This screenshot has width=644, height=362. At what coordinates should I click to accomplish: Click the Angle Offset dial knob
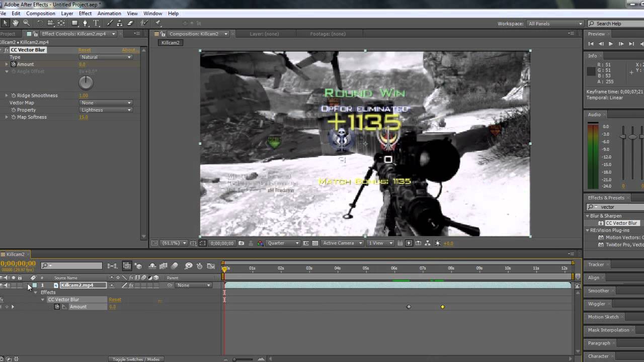click(x=86, y=83)
